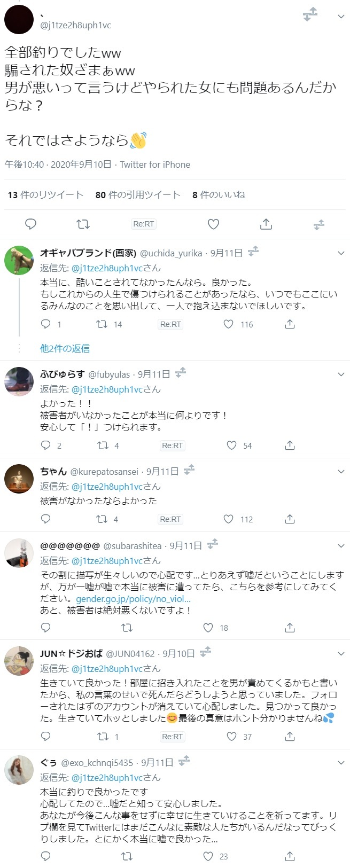Click Re:RT button under main tweet
Viewport: 350px width, 868px height.
(143, 224)
